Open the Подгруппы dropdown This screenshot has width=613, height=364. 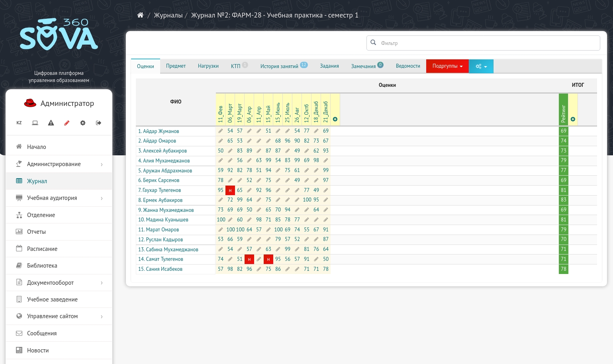[447, 66]
